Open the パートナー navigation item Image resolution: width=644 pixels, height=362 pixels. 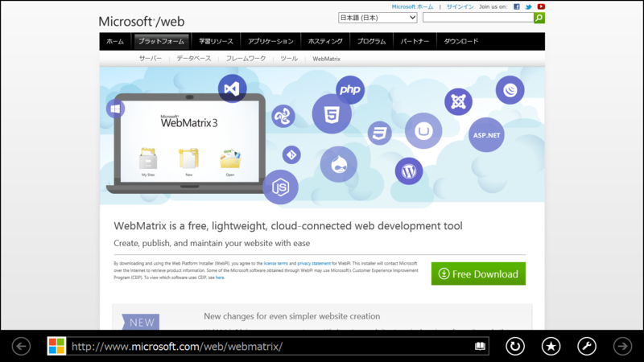pos(415,42)
